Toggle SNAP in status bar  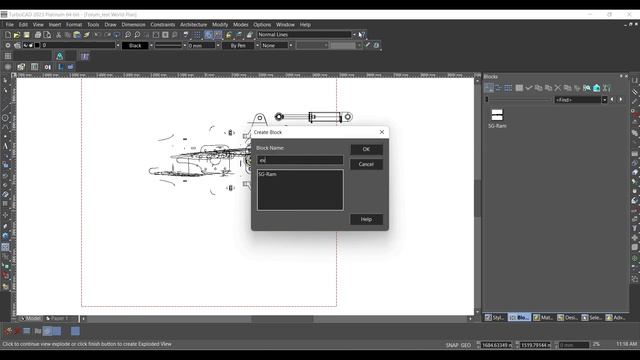452,345
